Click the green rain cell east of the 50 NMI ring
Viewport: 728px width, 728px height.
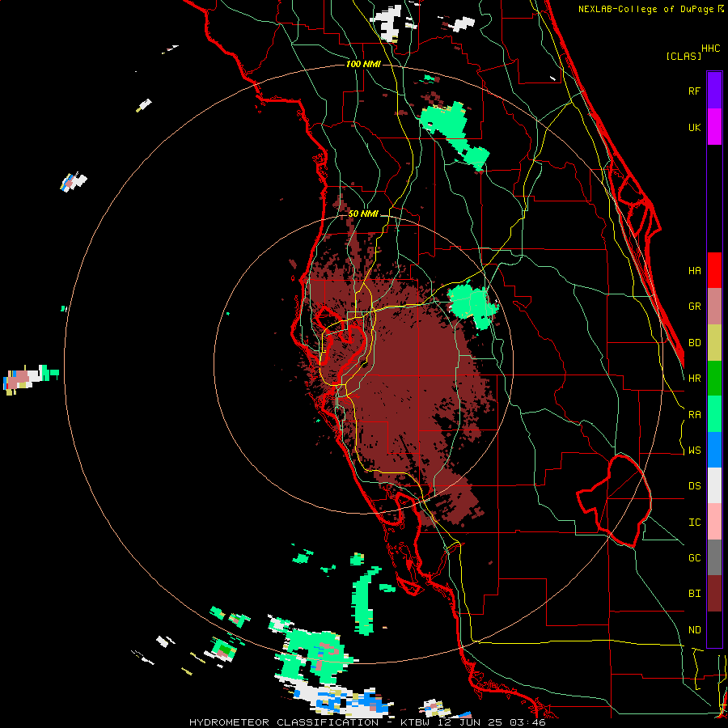click(473, 306)
